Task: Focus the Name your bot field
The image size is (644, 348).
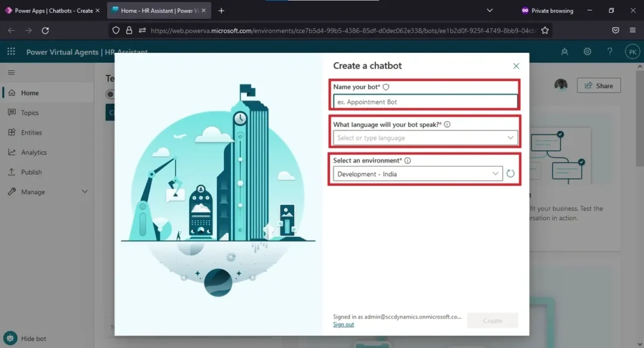Action: pos(425,102)
